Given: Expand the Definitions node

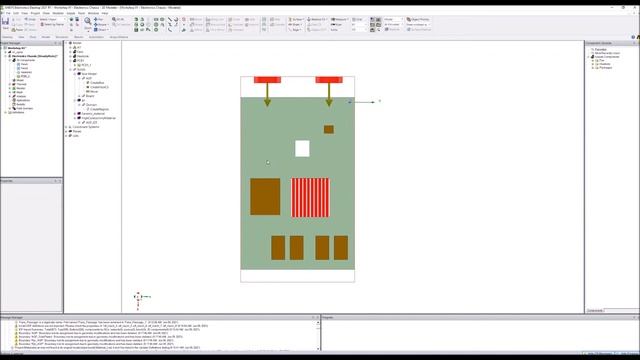Looking at the screenshot, I should pos(6,112).
